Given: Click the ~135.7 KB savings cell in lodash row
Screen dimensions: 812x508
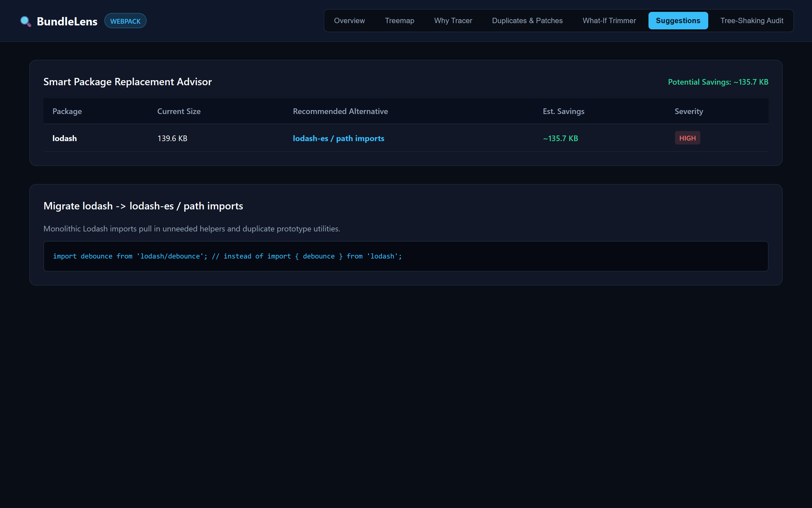Looking at the screenshot, I should pyautogui.click(x=560, y=138).
